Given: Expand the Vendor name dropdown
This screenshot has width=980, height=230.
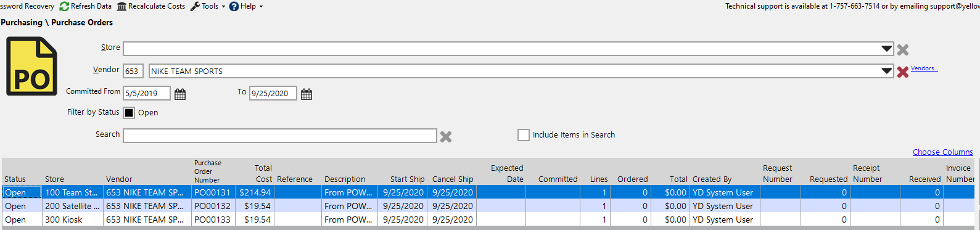Looking at the screenshot, I should click(x=887, y=71).
